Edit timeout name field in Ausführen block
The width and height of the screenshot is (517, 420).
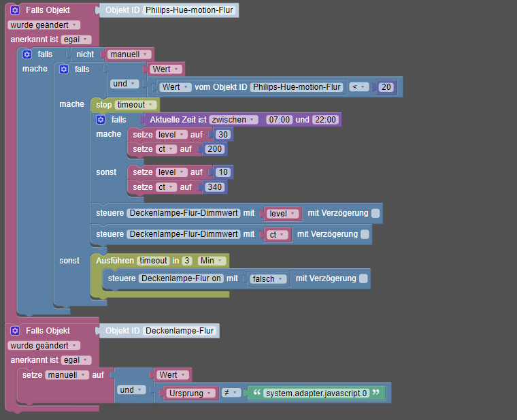[x=153, y=261]
